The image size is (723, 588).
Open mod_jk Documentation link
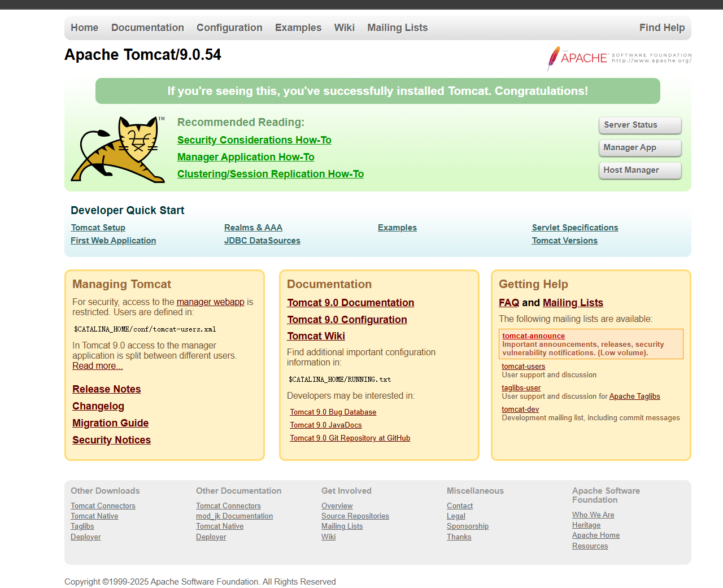(x=234, y=516)
